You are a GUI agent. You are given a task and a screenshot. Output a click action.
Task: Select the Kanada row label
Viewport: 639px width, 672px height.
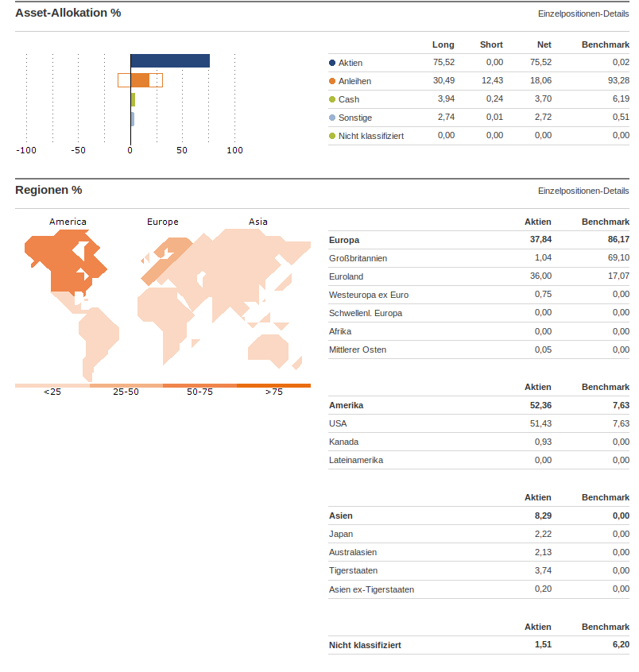pyautogui.click(x=343, y=442)
